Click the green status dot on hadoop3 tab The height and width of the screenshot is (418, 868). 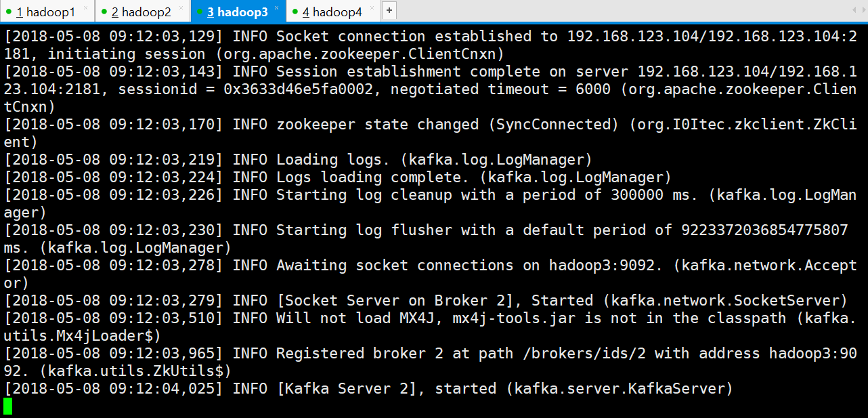tap(200, 12)
